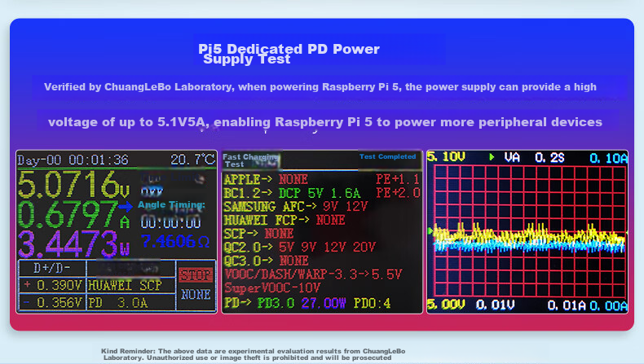Click the BC1.2-> DCP 5V 1.6A row
This screenshot has height=364, width=644.
pyautogui.click(x=292, y=193)
